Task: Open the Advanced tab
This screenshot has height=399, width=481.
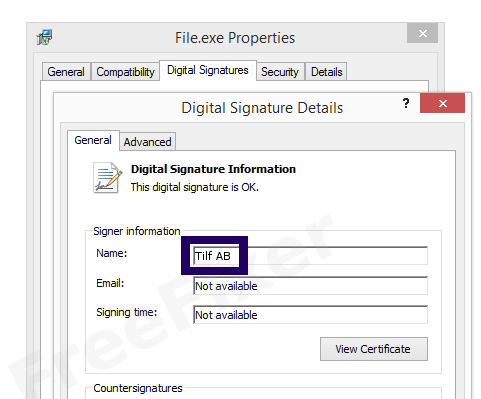Action: (x=147, y=142)
